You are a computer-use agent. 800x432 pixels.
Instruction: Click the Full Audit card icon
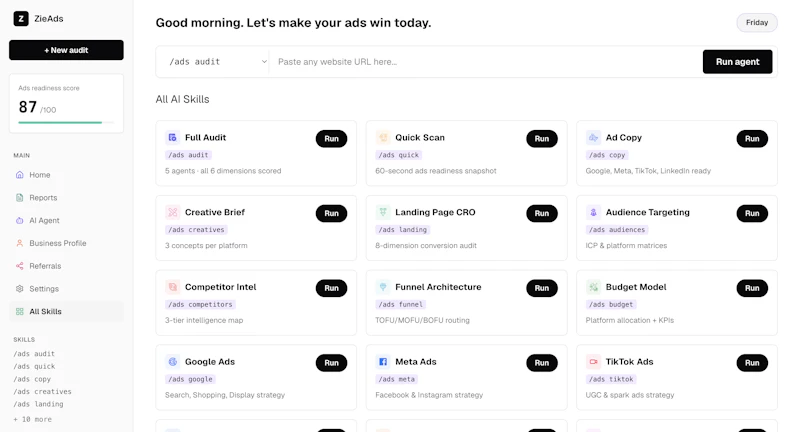coord(172,138)
